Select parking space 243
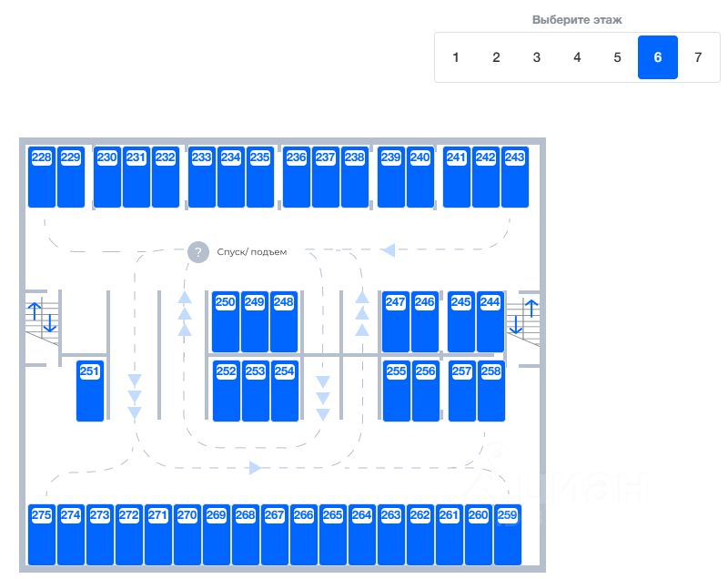728x579 pixels. 515,177
